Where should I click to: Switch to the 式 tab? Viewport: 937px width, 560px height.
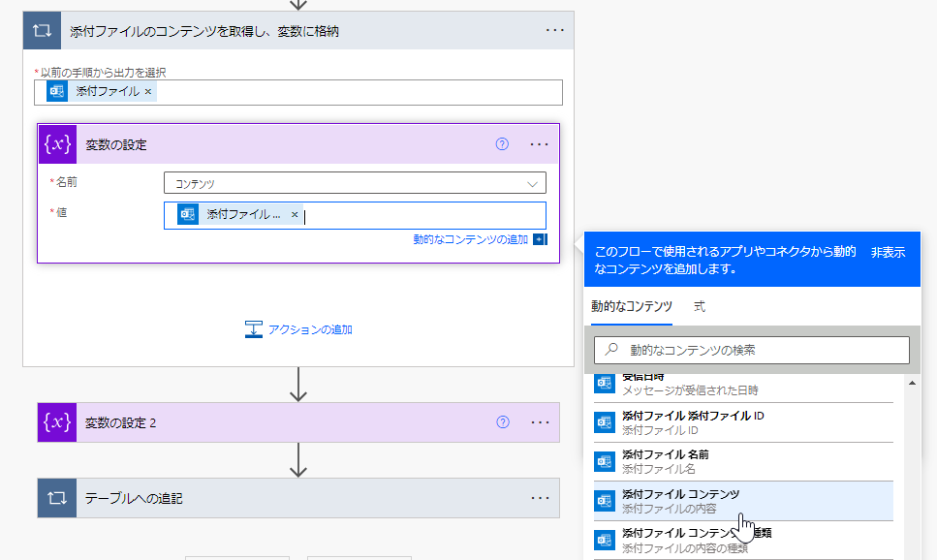coord(700,306)
